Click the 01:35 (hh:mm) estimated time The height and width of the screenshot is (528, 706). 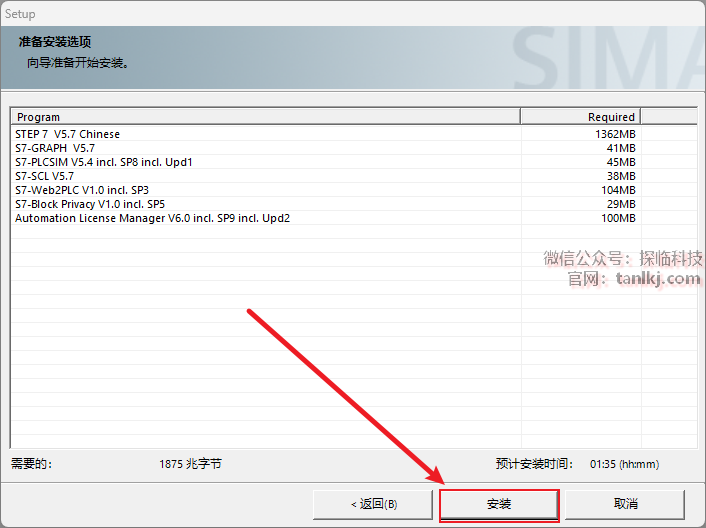[x=624, y=464]
